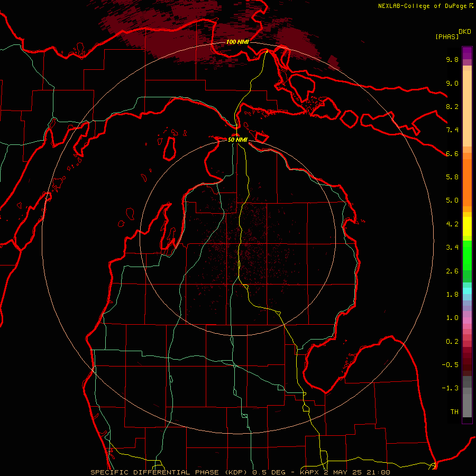Select the 7.4 legend value
Screen dimensions: 476x476
pyautogui.click(x=452, y=130)
